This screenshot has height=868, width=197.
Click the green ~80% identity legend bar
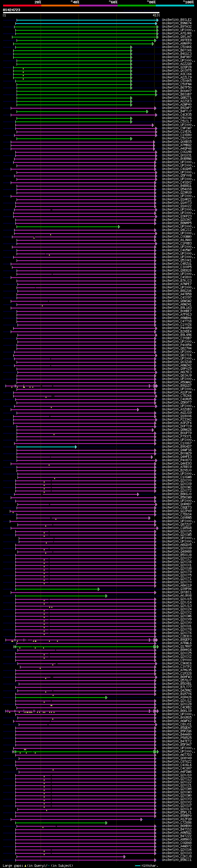pyautogui.click(x=137, y=6)
